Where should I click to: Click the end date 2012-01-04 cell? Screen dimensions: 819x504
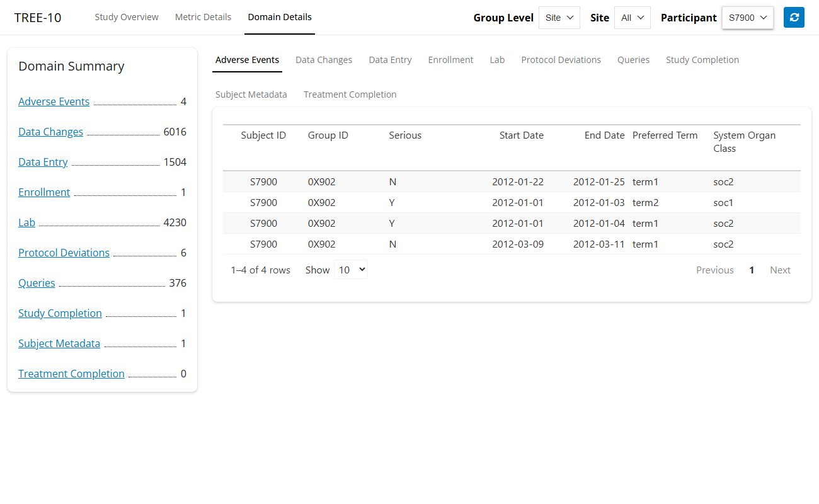pyautogui.click(x=598, y=224)
